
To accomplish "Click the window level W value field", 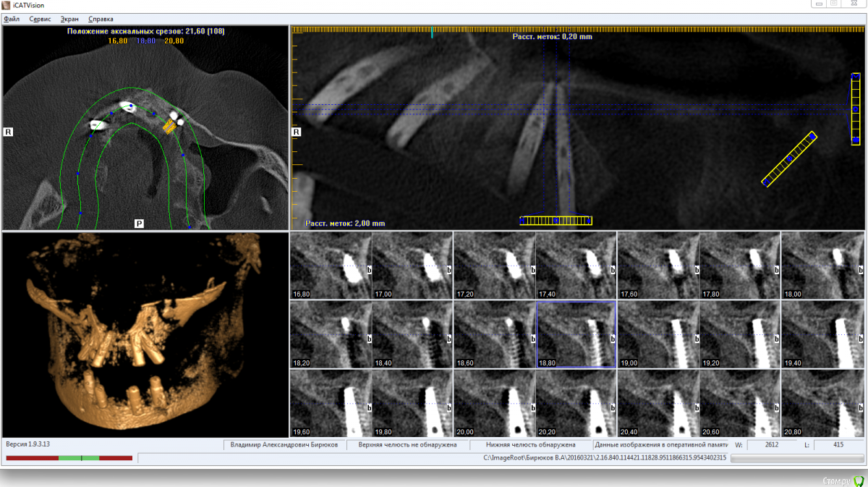I will 772,444.
